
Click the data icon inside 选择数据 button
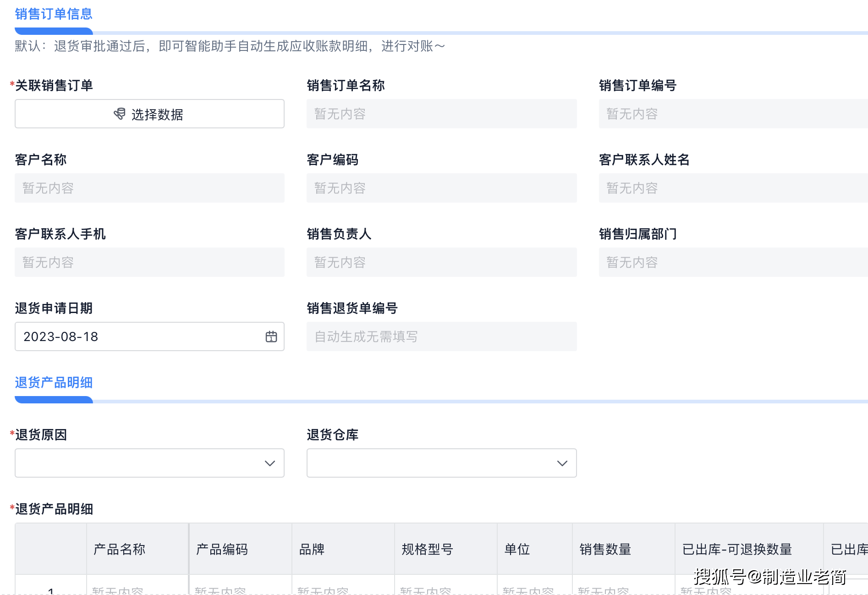(x=120, y=114)
